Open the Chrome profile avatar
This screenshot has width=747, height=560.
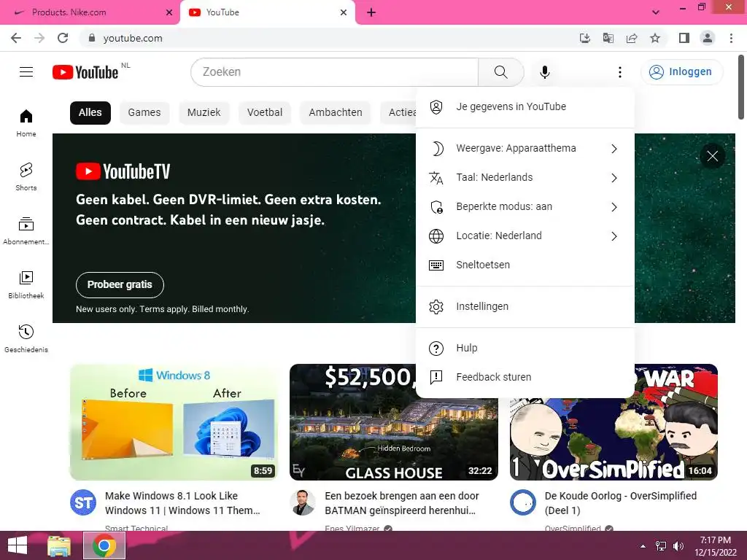point(708,38)
